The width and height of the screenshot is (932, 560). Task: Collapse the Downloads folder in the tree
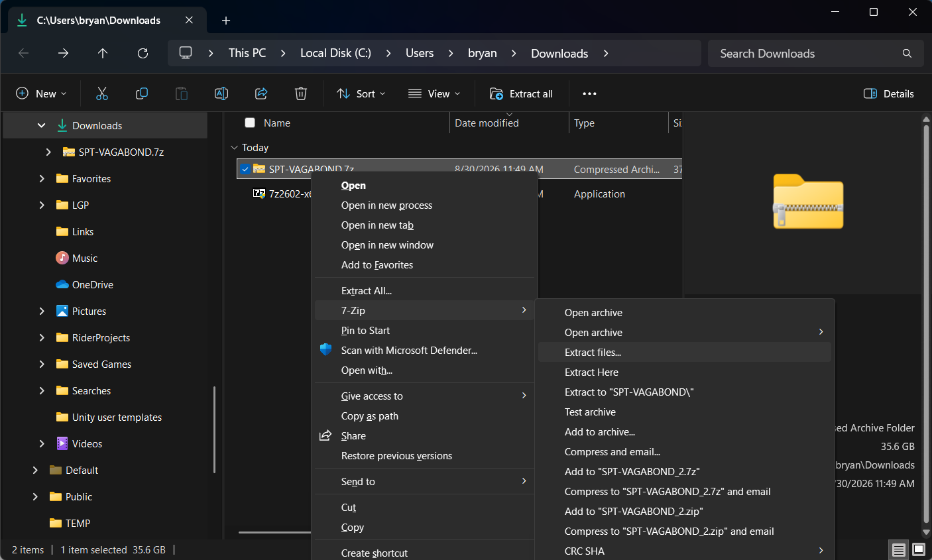click(x=42, y=125)
